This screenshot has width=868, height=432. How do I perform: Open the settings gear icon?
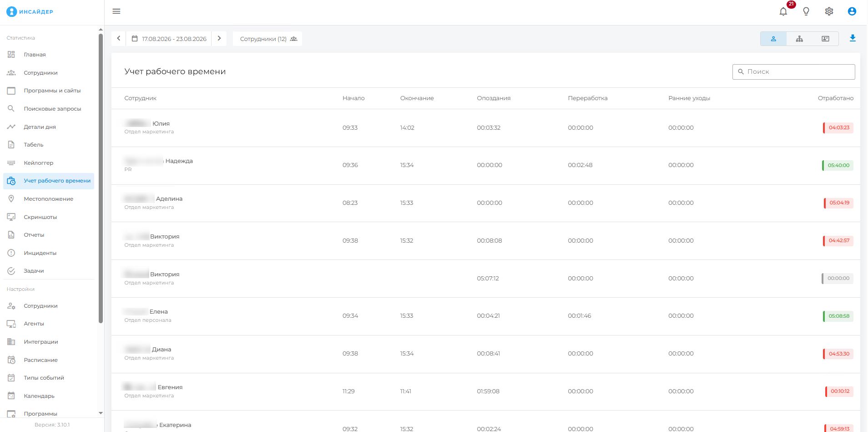pos(829,11)
